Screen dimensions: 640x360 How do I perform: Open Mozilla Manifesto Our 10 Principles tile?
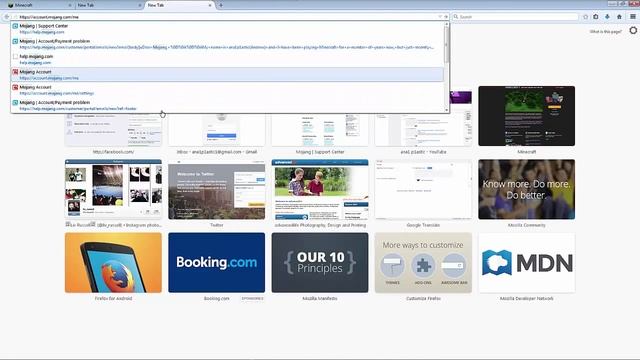point(320,263)
